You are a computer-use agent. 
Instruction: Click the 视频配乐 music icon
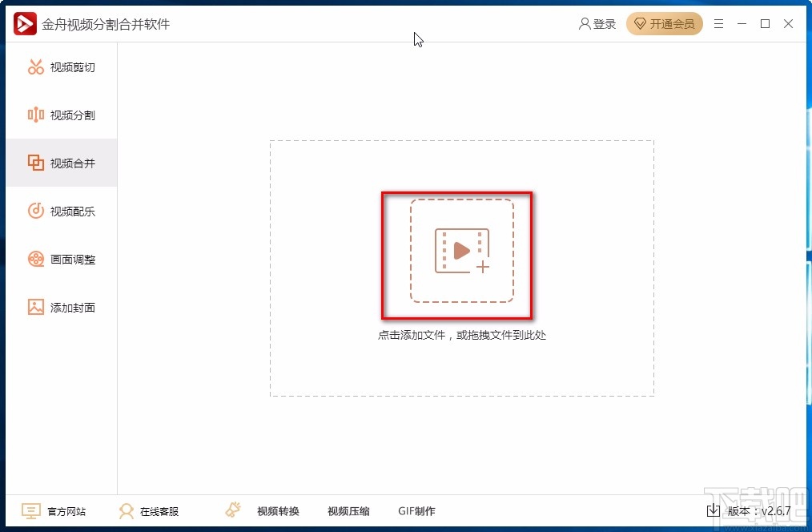click(36, 211)
